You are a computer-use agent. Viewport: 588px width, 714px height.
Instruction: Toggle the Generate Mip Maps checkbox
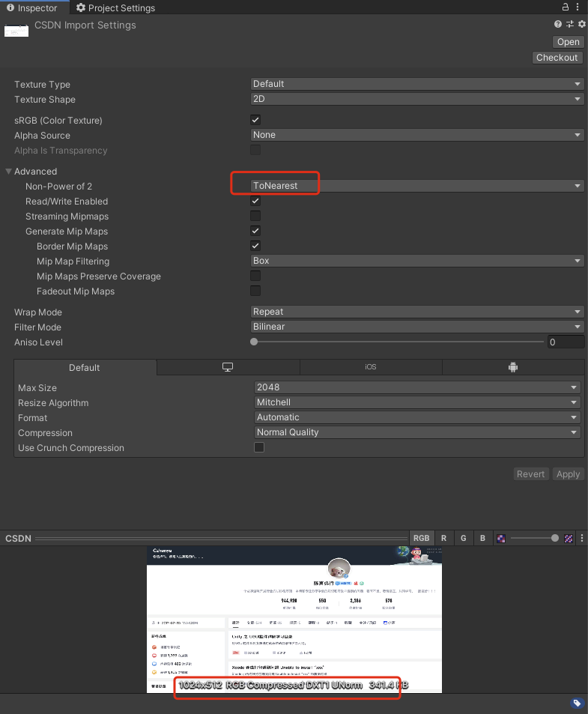[255, 231]
